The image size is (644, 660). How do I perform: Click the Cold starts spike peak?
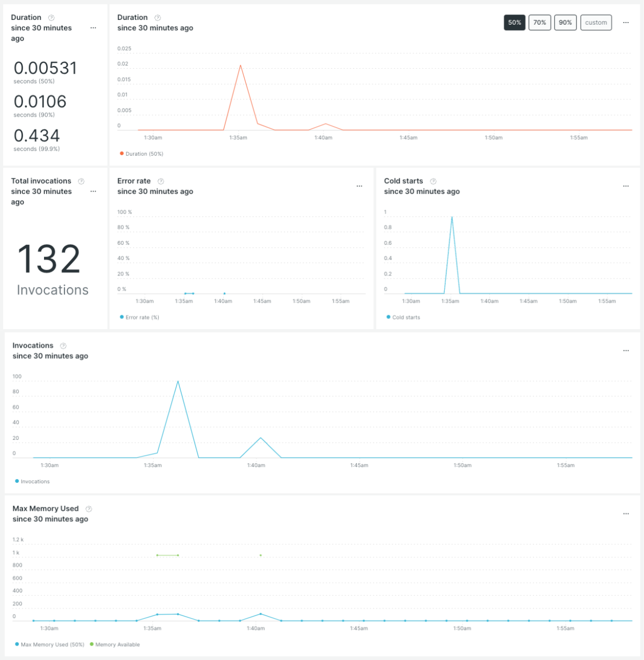pos(452,217)
